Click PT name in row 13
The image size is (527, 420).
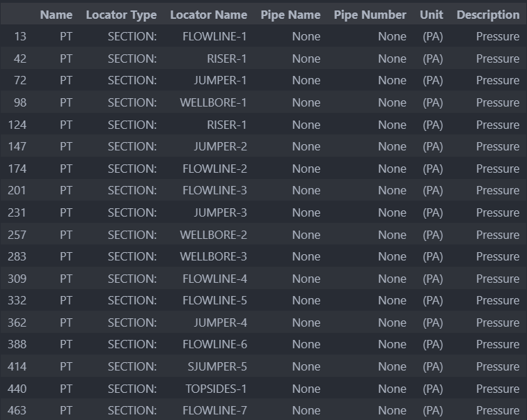pos(66,36)
